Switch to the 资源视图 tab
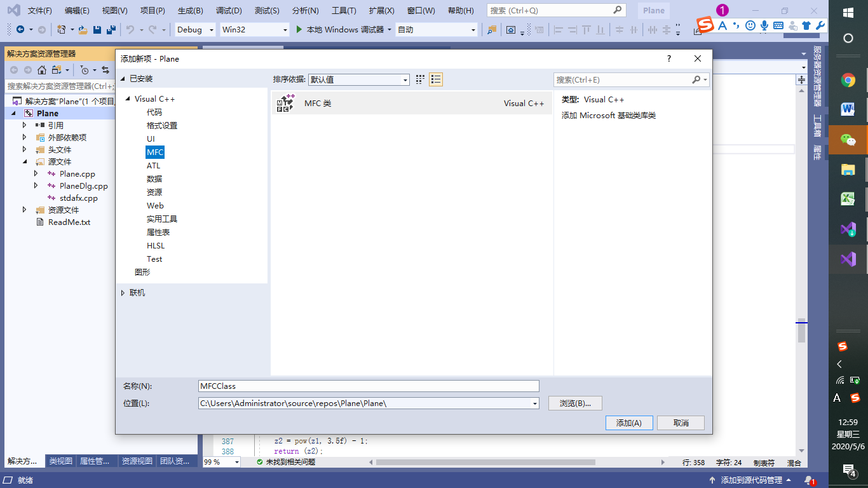This screenshot has width=868, height=488. pos(137,461)
